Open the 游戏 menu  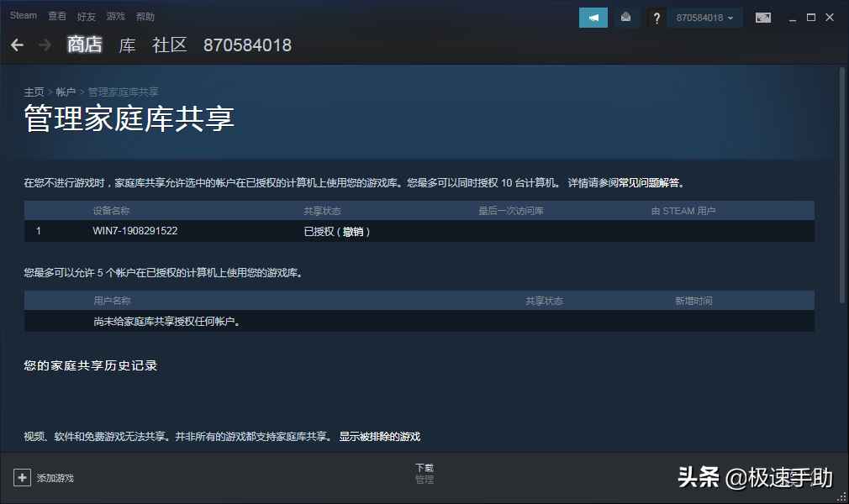point(115,16)
